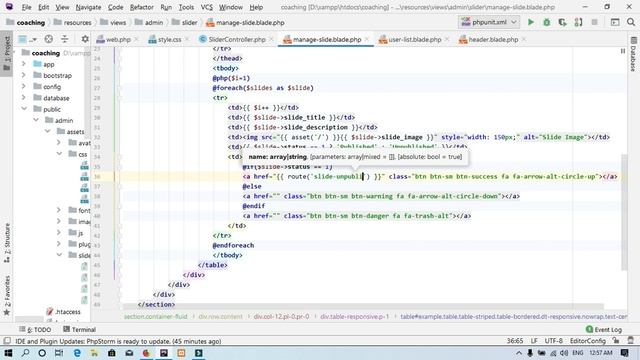Screen dimensions: 640x360
Task: Collapse the public folder
Action: (x=24, y=109)
